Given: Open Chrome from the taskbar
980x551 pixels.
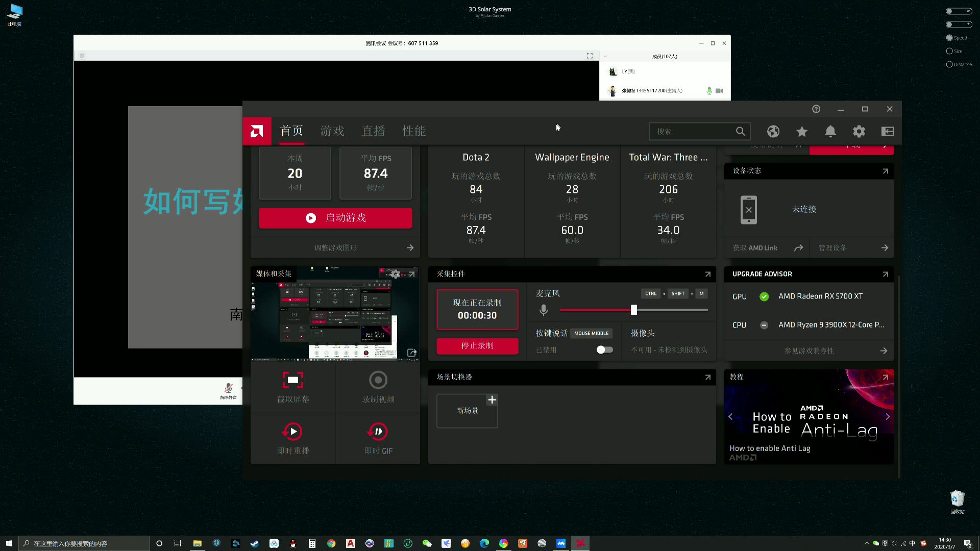Looking at the screenshot, I should pyautogui.click(x=331, y=543).
